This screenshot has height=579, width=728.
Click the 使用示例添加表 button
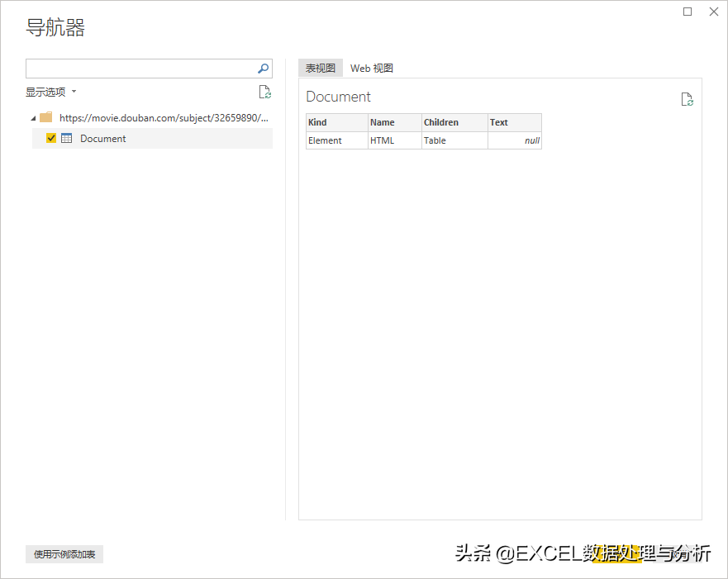(64, 554)
